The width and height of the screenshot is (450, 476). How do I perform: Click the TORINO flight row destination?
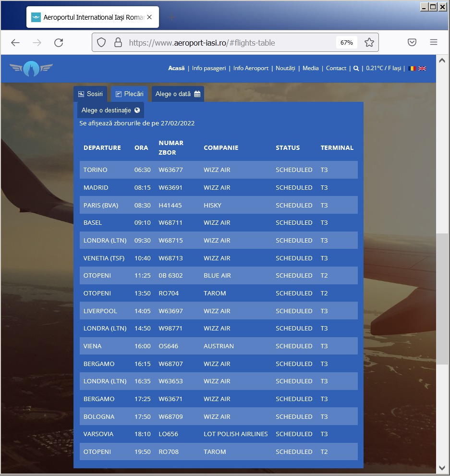[x=95, y=170]
